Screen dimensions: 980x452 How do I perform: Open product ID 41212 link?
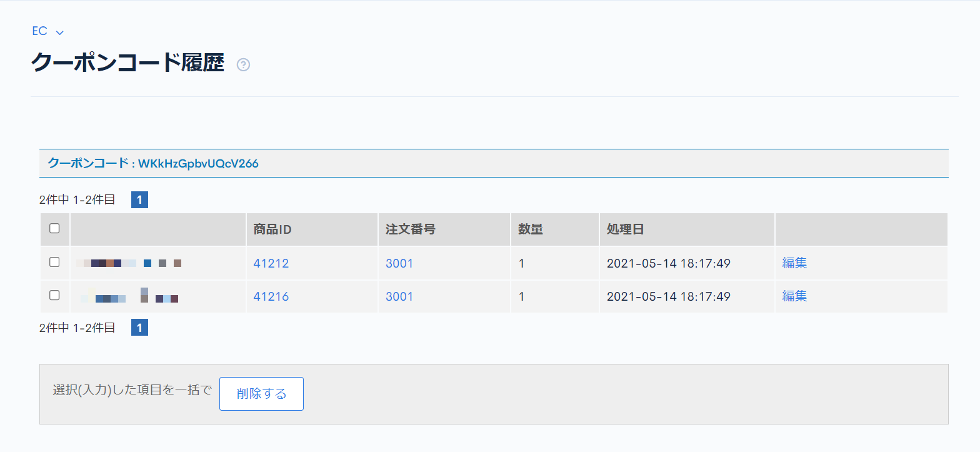[x=271, y=263]
